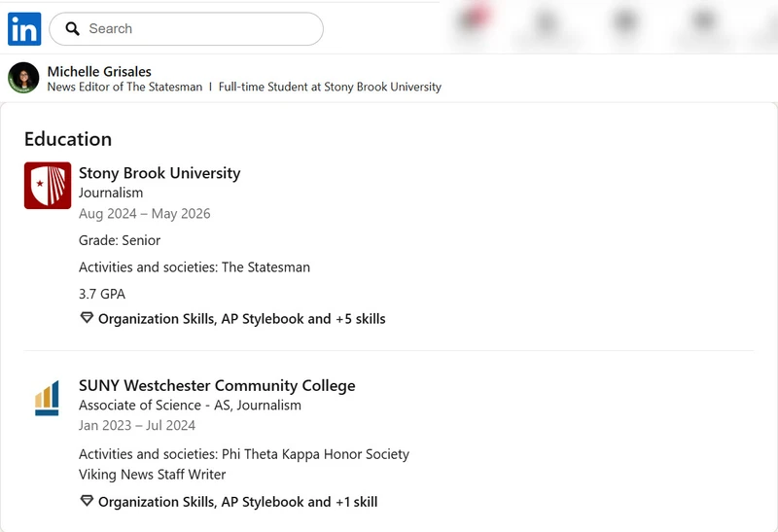Click the Journalism field under Stony Brook
Screen dimensions: 778x532
coord(111,193)
